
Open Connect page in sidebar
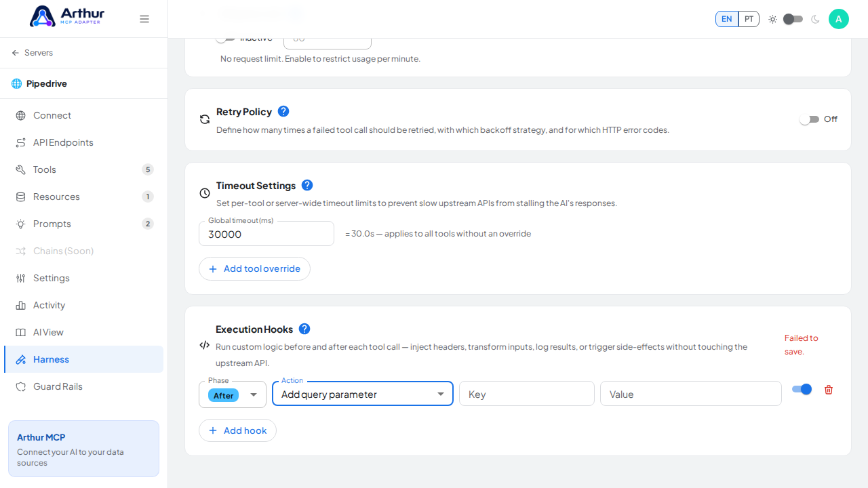point(83,115)
